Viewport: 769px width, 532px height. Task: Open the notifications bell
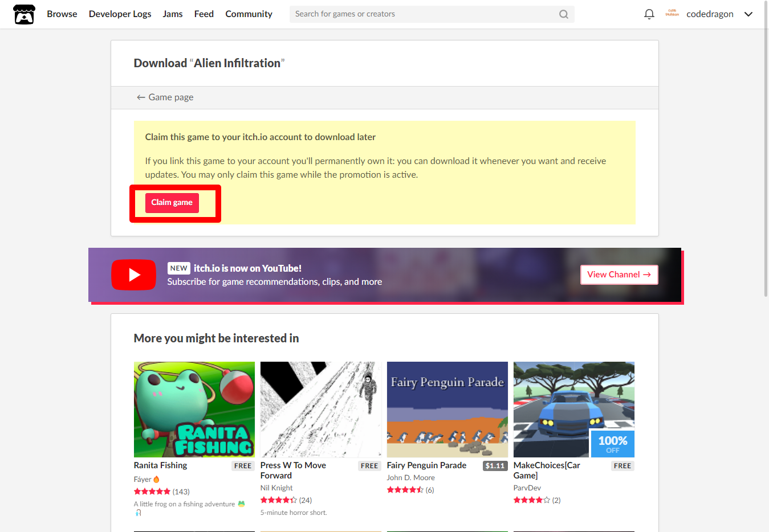(649, 14)
